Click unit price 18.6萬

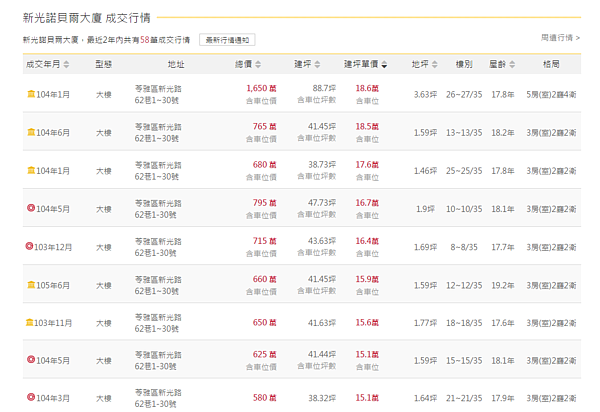(367, 88)
